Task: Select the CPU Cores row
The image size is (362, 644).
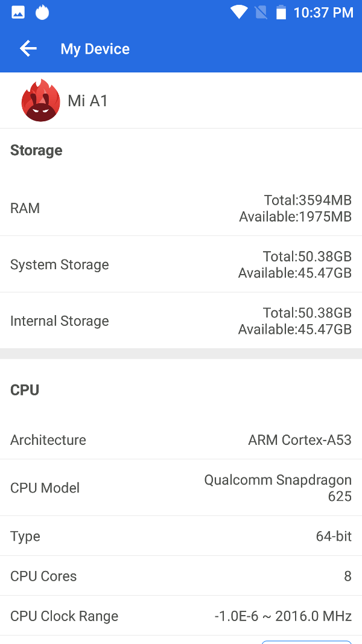Action: [x=181, y=576]
